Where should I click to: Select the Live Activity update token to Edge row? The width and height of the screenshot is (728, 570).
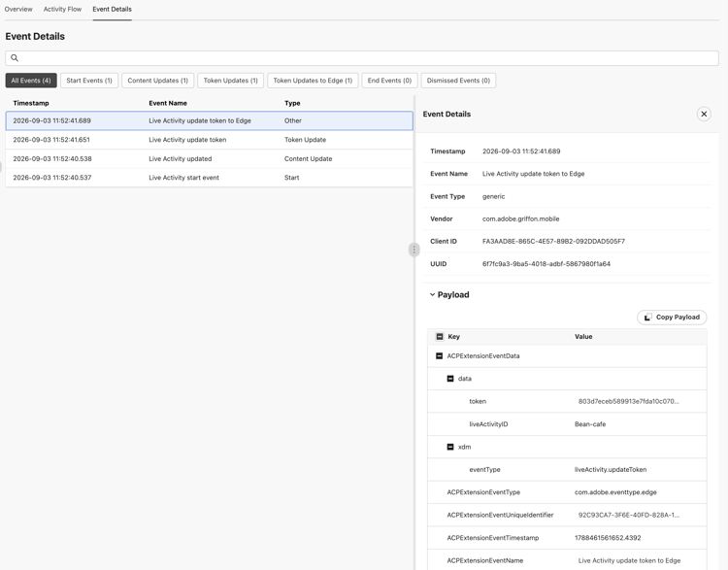coord(209,120)
